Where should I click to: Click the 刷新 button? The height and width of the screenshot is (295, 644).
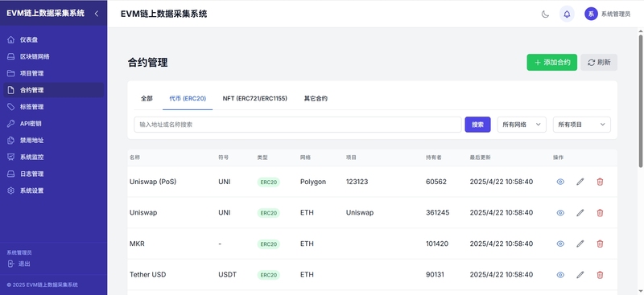[599, 63]
